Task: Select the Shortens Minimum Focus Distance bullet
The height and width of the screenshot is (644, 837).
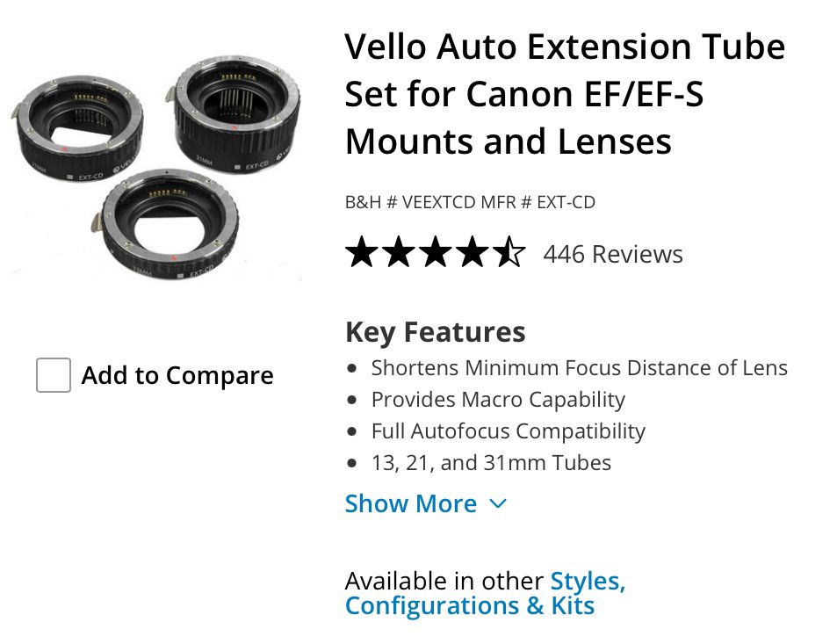Action: click(579, 367)
